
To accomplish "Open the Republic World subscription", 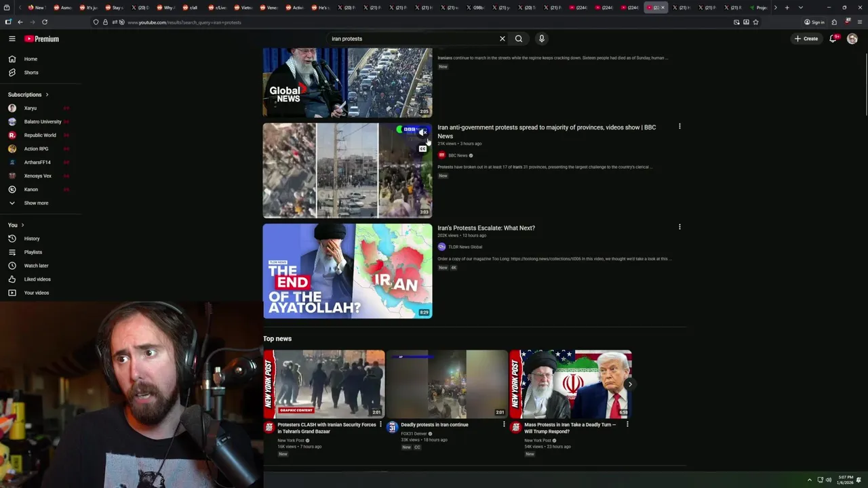I will [x=41, y=135].
